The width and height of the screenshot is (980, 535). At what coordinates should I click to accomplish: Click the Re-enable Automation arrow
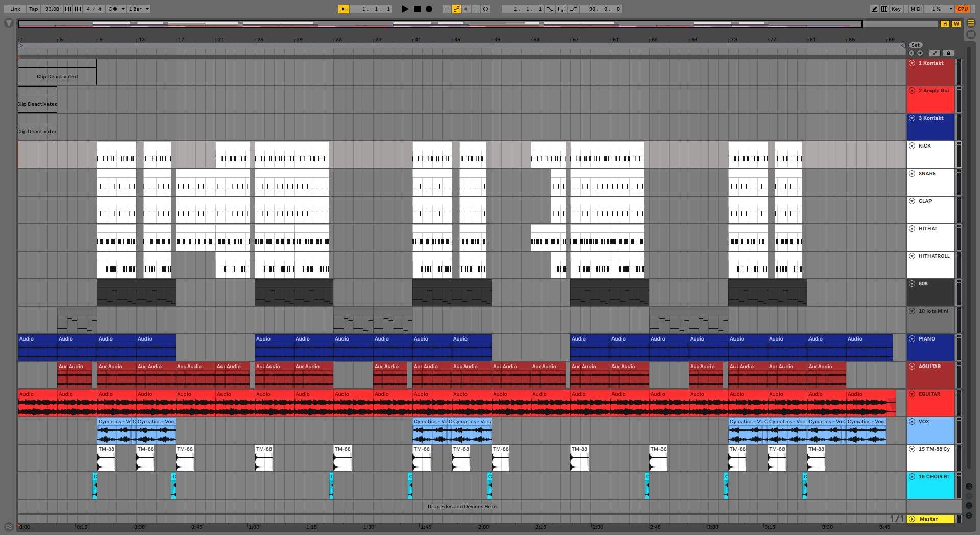click(x=466, y=9)
